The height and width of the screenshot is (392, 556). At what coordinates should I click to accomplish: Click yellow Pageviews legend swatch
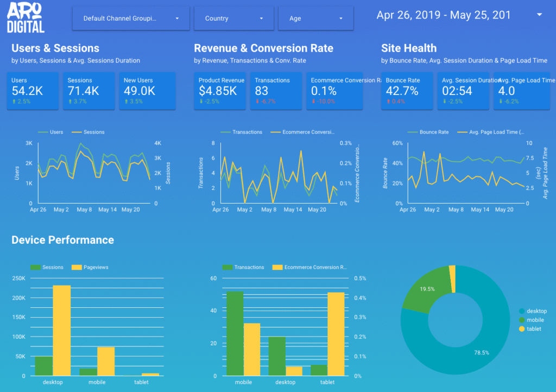tap(77, 267)
